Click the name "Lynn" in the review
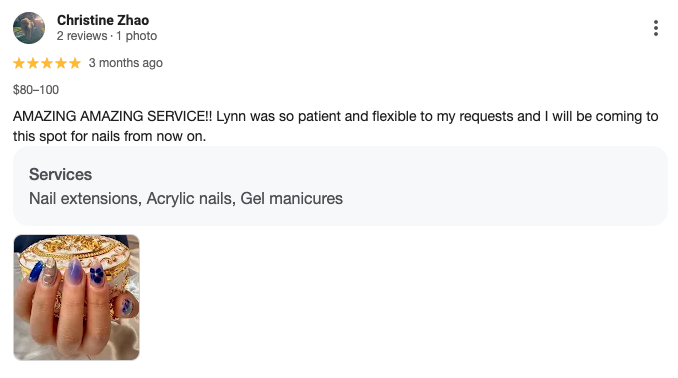 pyautogui.click(x=231, y=116)
